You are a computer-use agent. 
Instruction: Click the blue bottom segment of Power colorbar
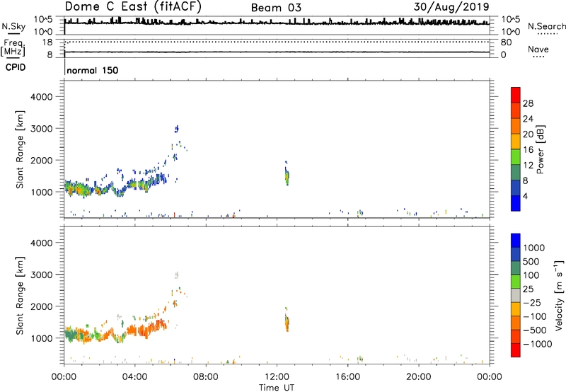(516, 203)
